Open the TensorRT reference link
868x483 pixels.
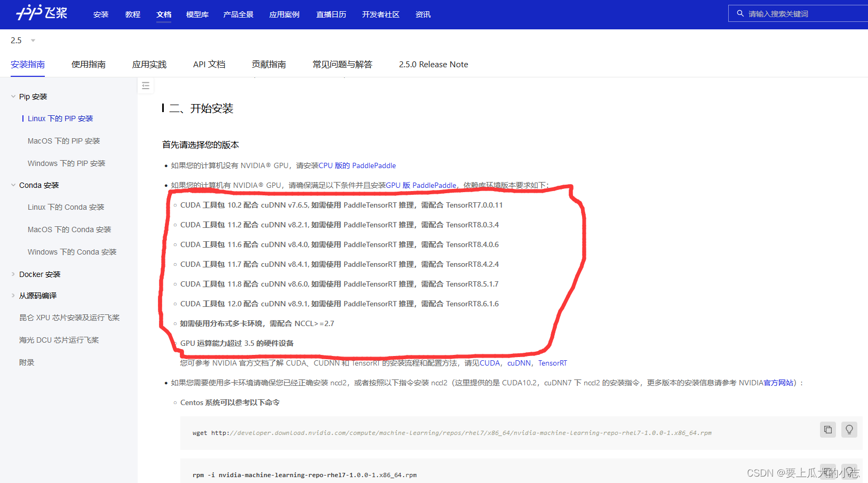point(553,363)
